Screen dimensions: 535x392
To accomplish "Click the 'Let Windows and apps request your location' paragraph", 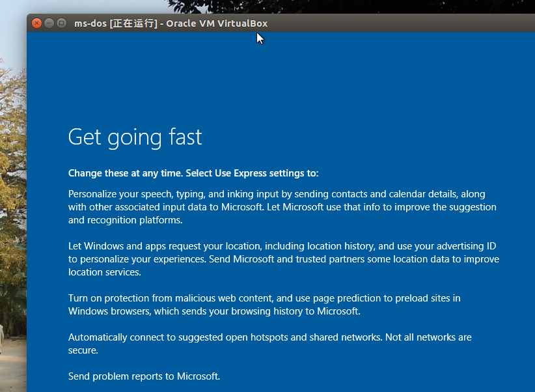I will 284,259.
